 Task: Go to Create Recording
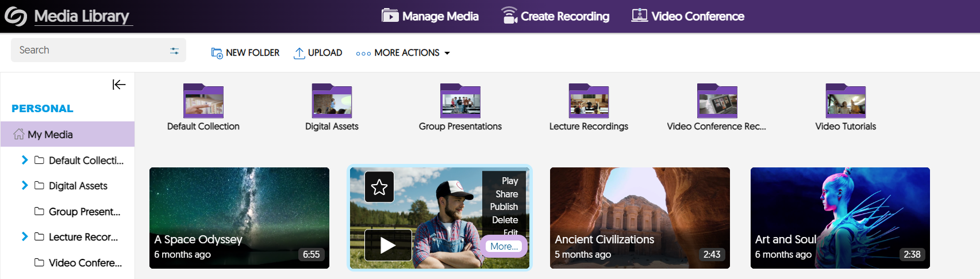555,16
